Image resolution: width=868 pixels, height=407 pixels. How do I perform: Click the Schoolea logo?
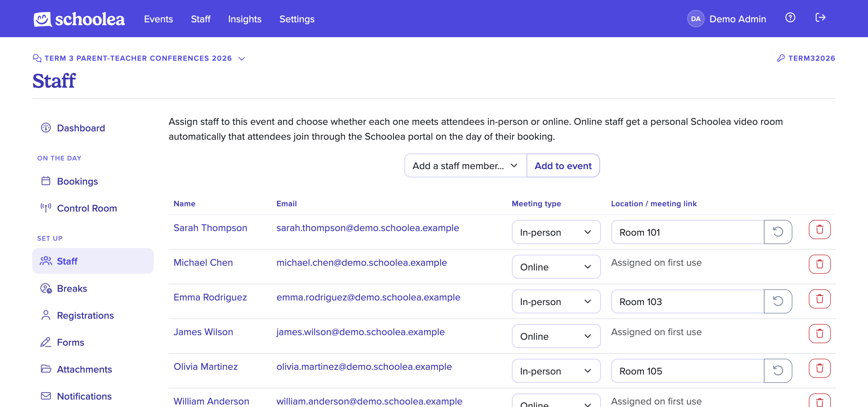[79, 19]
